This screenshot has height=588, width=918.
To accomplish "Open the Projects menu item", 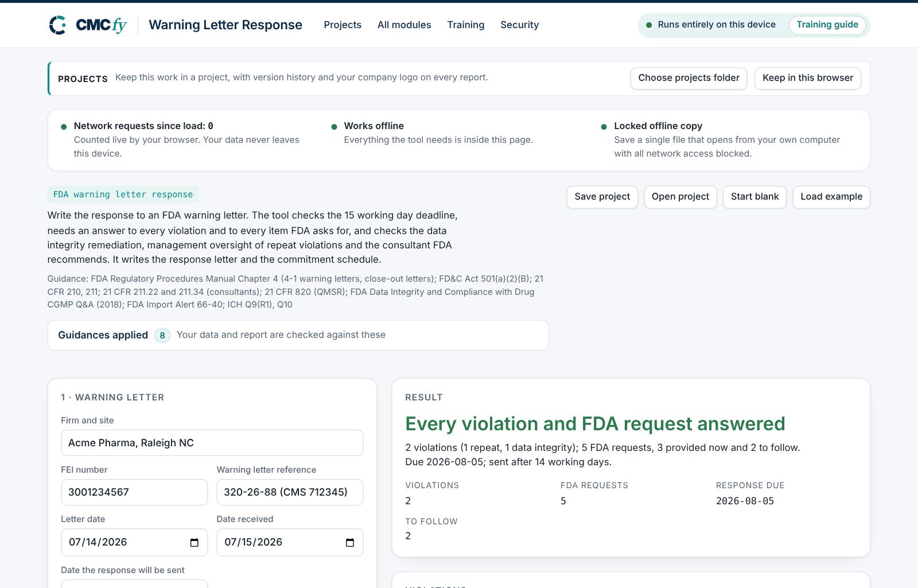I will pos(343,25).
